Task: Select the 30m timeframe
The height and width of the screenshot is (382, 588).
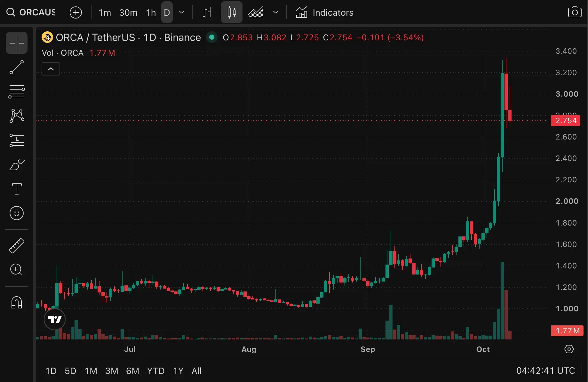Action: point(128,12)
